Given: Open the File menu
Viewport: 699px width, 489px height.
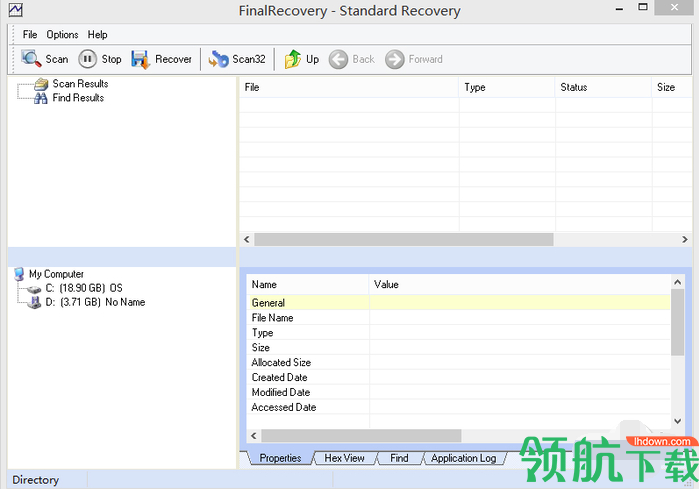Looking at the screenshot, I should click(x=30, y=34).
